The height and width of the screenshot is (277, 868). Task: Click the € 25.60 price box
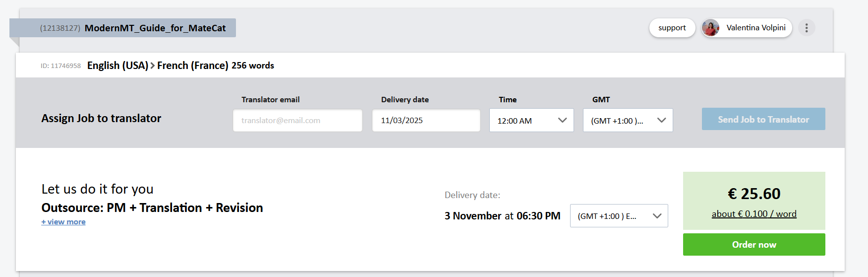click(x=753, y=194)
